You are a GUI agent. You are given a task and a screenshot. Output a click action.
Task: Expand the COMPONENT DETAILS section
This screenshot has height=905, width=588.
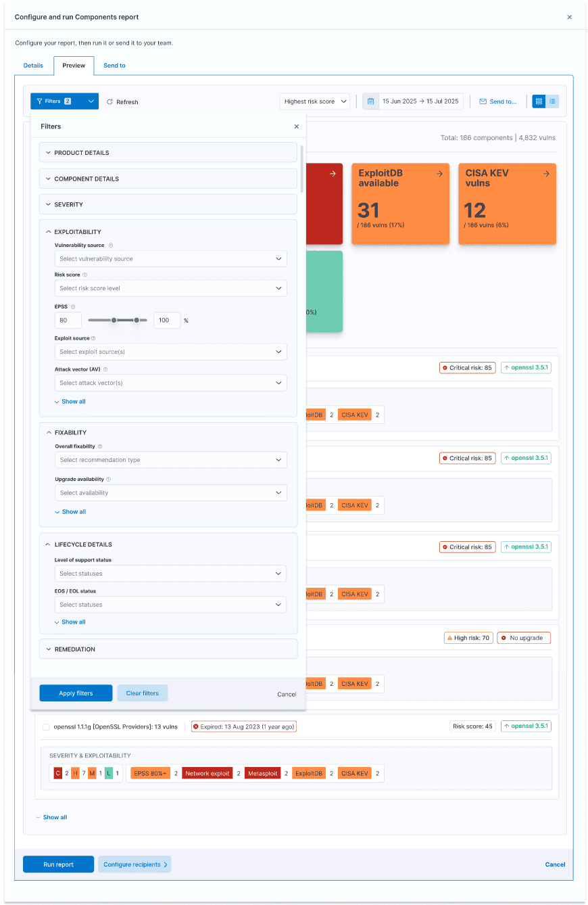pos(168,179)
